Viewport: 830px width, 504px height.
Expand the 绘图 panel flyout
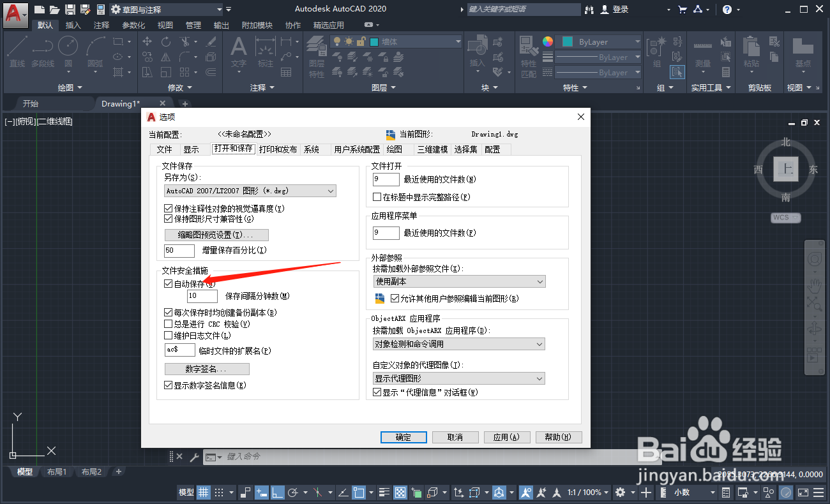coord(70,87)
